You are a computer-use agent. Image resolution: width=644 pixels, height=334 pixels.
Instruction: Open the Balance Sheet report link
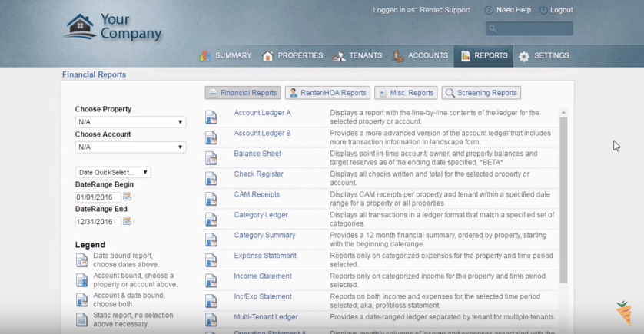point(257,154)
